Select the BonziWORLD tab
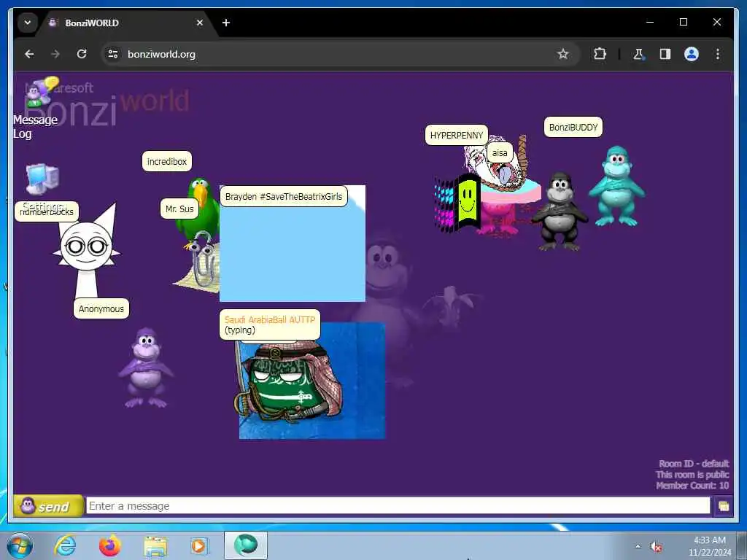This screenshot has height=560, width=747. pos(124,23)
